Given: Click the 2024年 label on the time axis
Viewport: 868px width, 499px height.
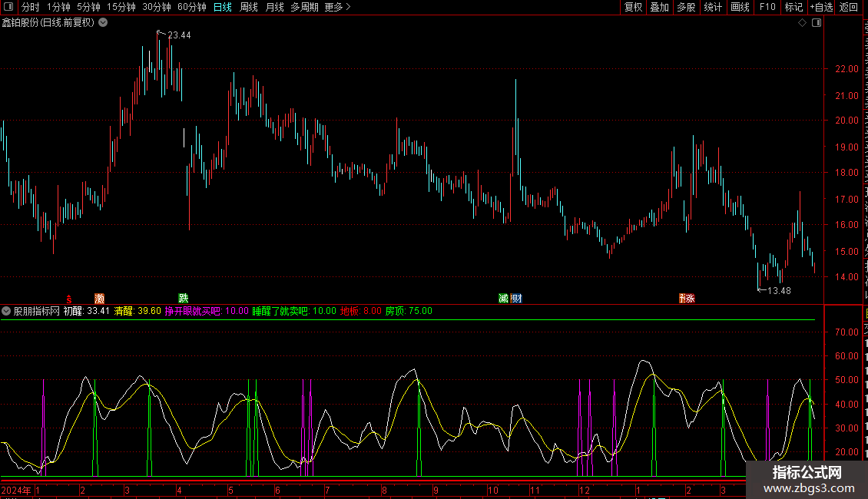Looking at the screenshot, I should point(17,491).
